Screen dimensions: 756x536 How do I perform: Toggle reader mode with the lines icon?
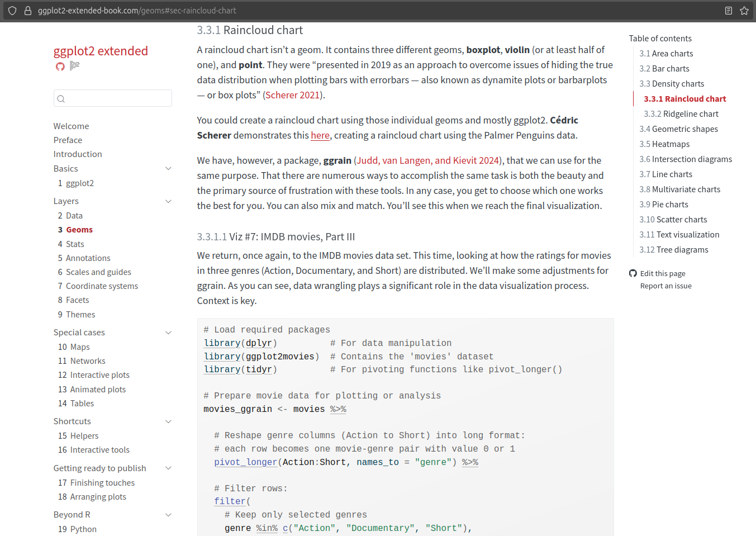(74, 66)
